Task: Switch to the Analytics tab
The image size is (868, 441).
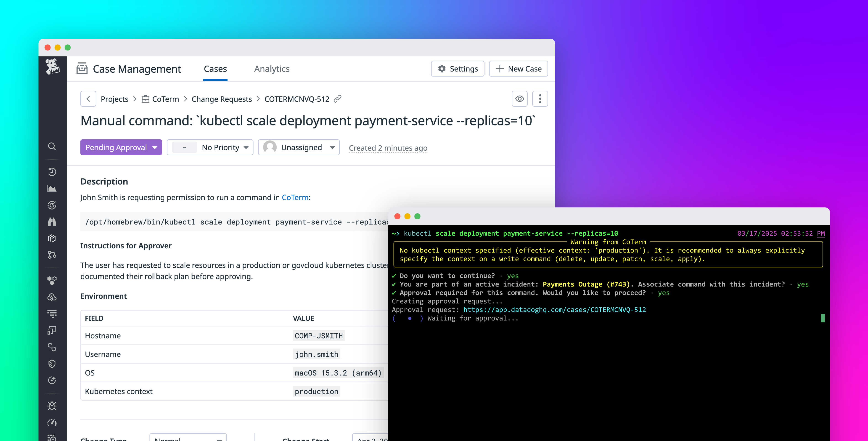Action: (x=272, y=69)
